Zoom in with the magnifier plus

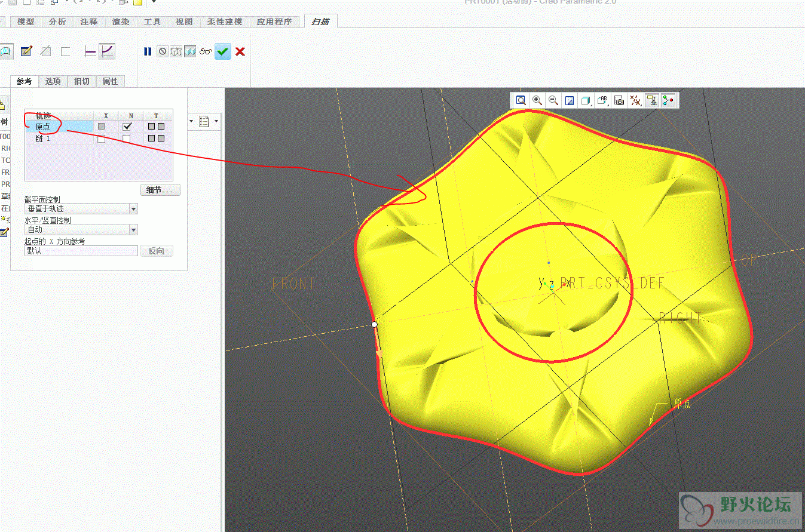tap(537, 100)
